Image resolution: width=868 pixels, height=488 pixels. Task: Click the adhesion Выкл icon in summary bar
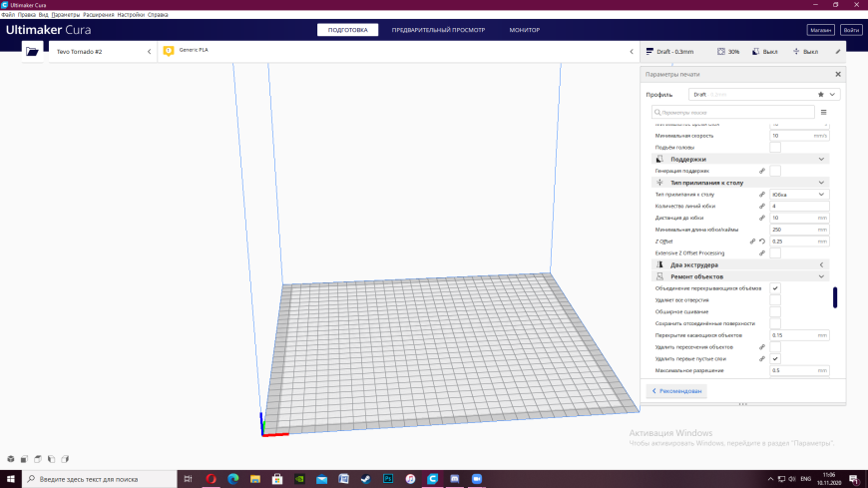click(796, 52)
